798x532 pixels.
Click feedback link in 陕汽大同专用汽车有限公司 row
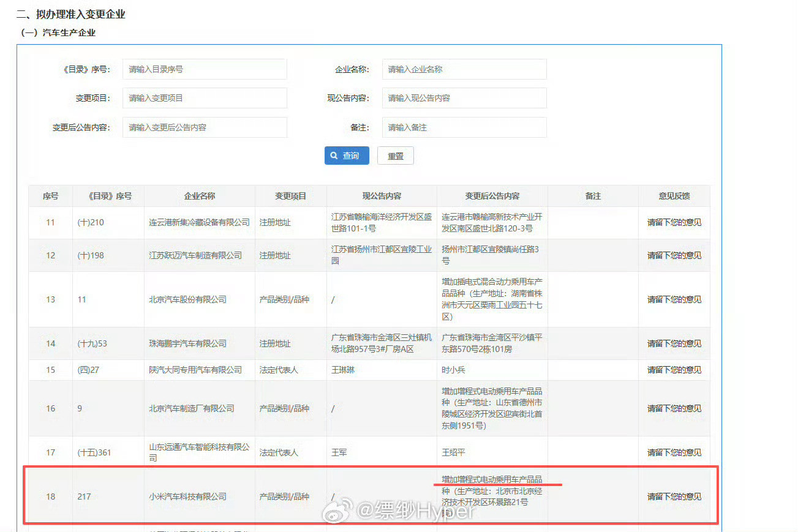(x=674, y=370)
